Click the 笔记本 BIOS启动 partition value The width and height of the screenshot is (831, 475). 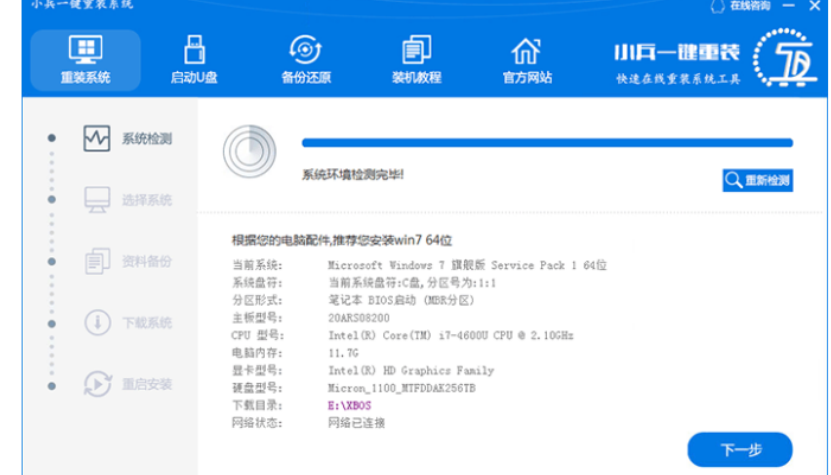pos(401,301)
